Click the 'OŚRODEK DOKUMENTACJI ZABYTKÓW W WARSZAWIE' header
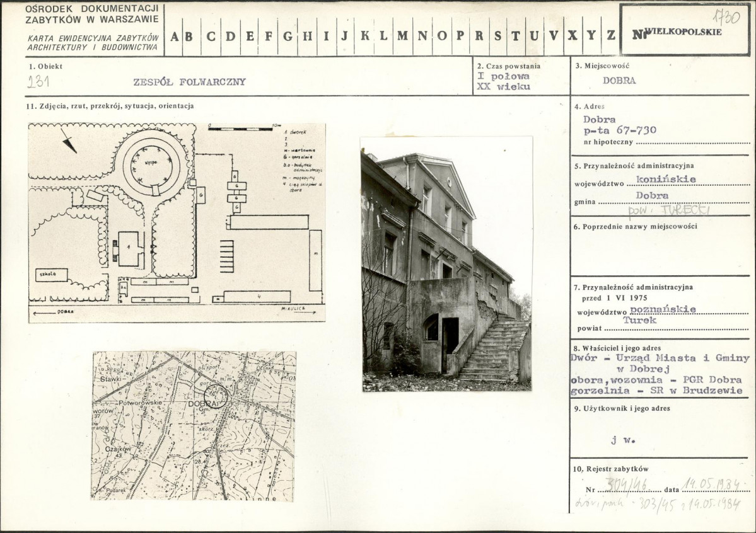This screenshot has height=533, width=756. 92,14
